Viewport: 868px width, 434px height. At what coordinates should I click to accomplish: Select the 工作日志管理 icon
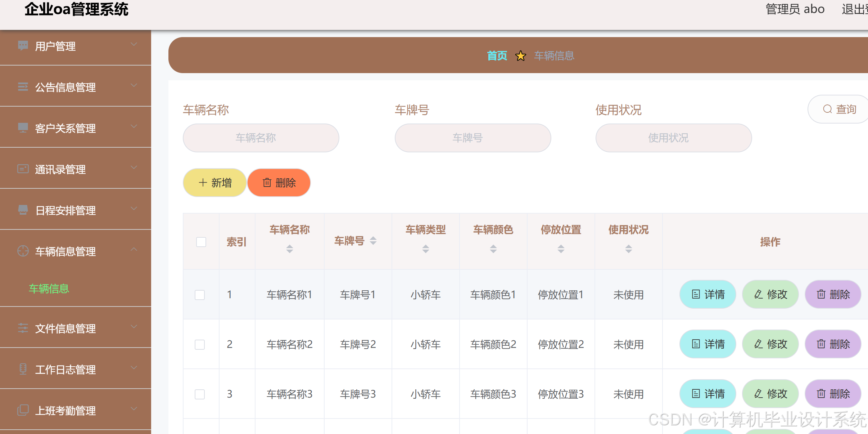23,368
